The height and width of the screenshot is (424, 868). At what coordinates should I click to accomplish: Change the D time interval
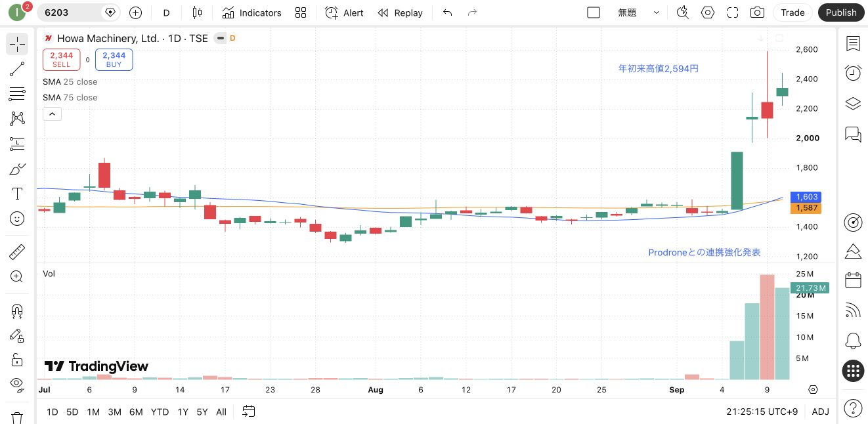(167, 12)
